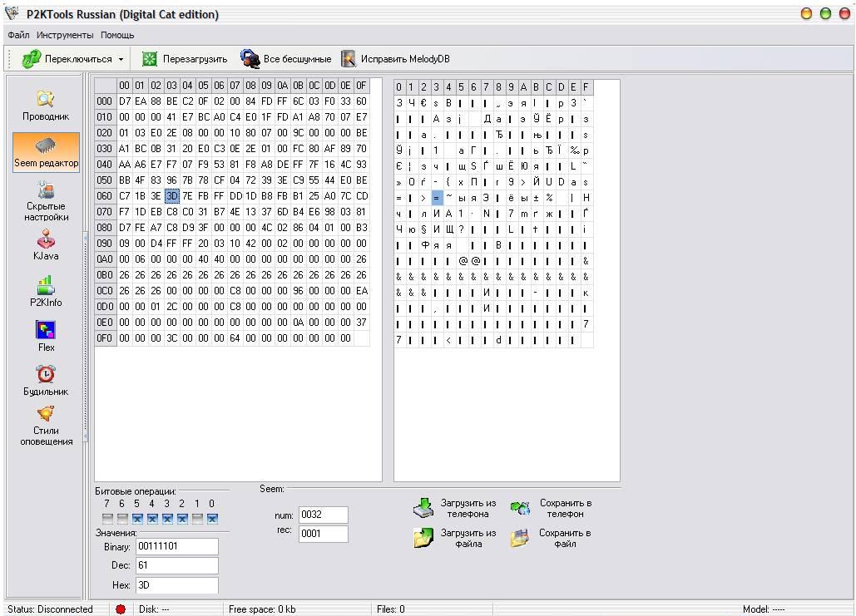Click the Dec value field
Viewport: 856px width, 616px height.
pyautogui.click(x=177, y=565)
